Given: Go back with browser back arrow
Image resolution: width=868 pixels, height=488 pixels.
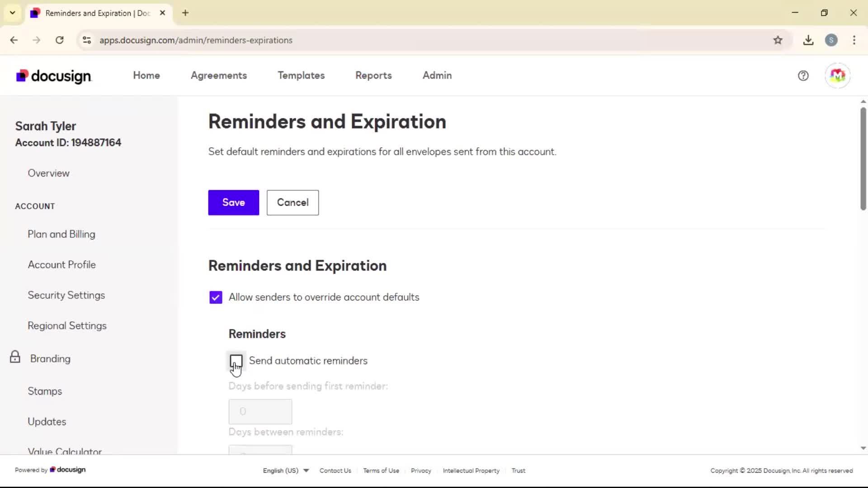Looking at the screenshot, I should (14, 40).
